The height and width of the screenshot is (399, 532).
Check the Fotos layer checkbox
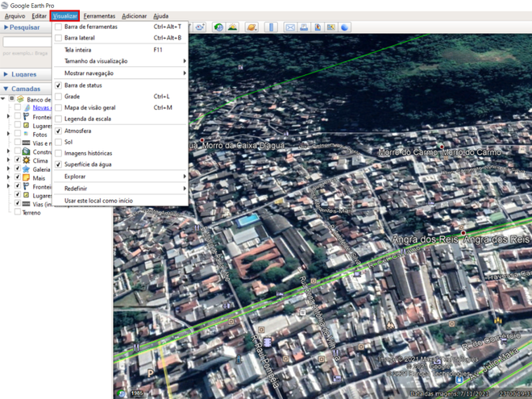click(18, 133)
